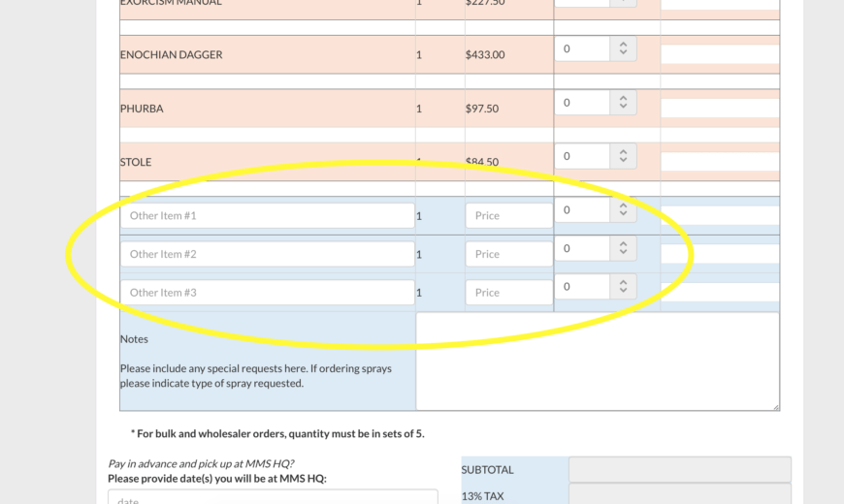Click the down arrow on Enochian Dagger quantity
The image size is (844, 504).
[623, 53]
